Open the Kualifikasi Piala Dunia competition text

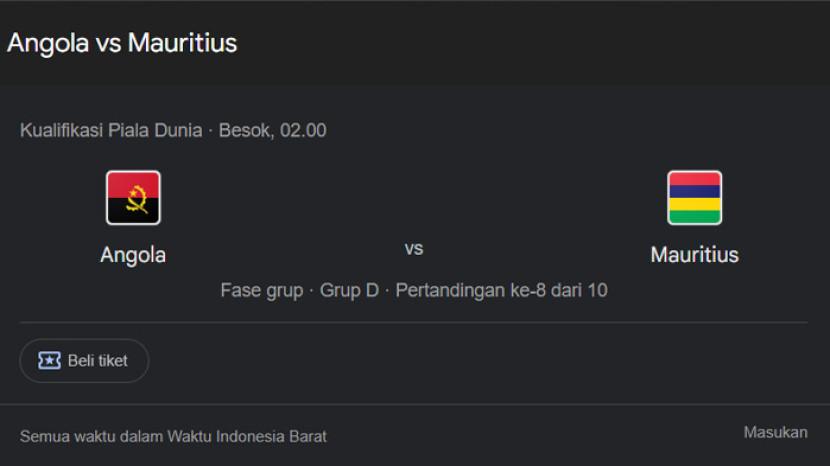click(110, 130)
